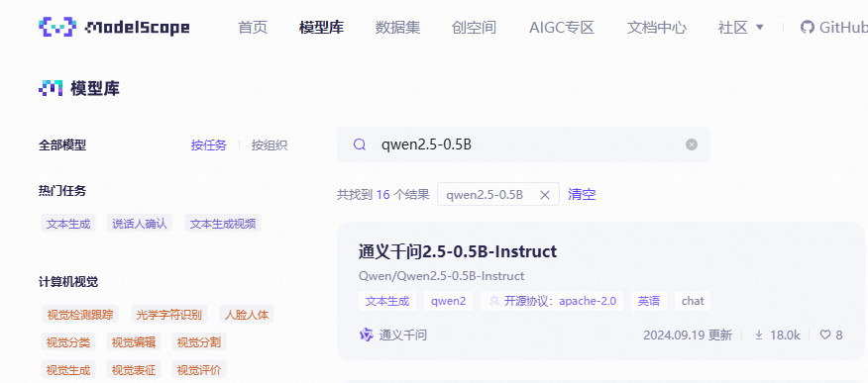Select the 视觉分类 task tag
The image size is (868, 383).
pyautogui.click(x=68, y=342)
